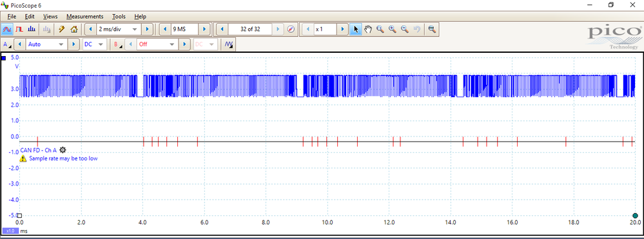Open the Tools menu
The width and height of the screenshot is (644, 239).
(119, 16)
